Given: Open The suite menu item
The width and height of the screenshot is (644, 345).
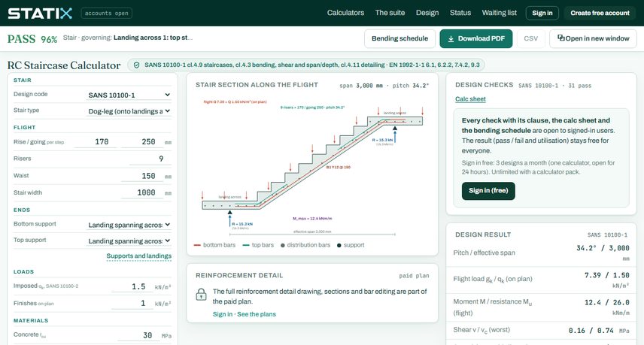Looking at the screenshot, I should (x=390, y=13).
